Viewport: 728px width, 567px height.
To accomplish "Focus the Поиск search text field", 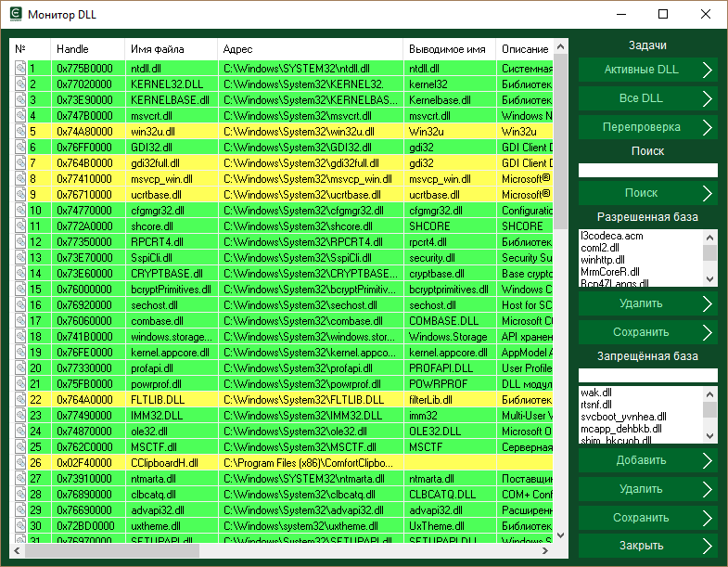I will pos(647,170).
